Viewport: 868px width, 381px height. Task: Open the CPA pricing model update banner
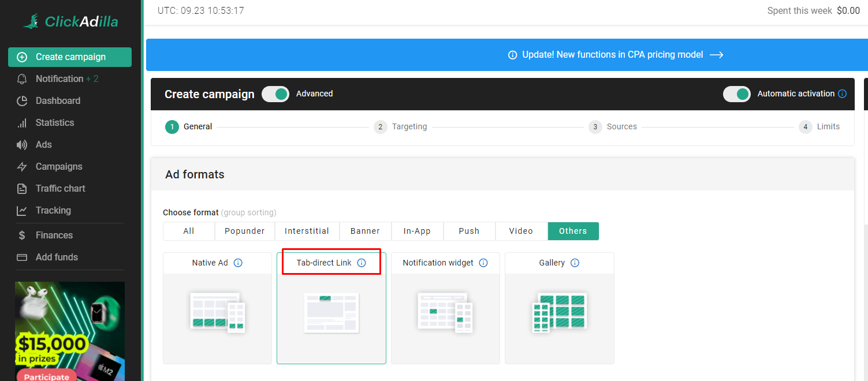(x=615, y=54)
